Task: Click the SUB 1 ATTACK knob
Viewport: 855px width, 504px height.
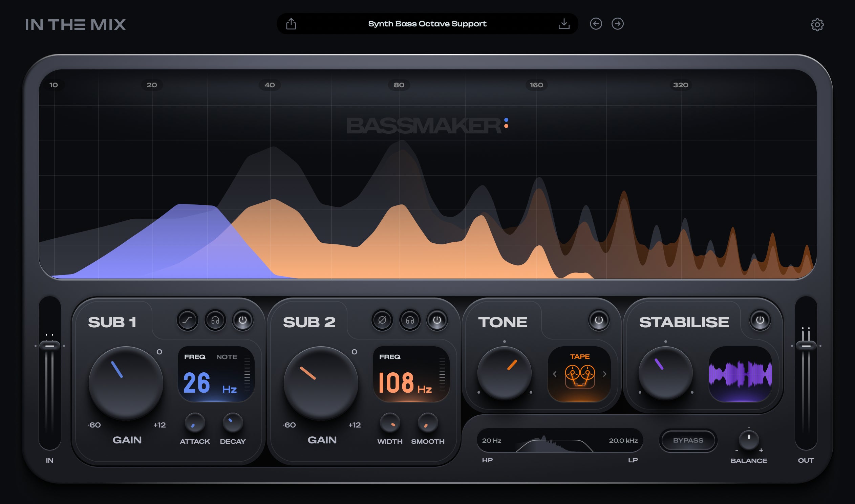Action: tap(195, 423)
